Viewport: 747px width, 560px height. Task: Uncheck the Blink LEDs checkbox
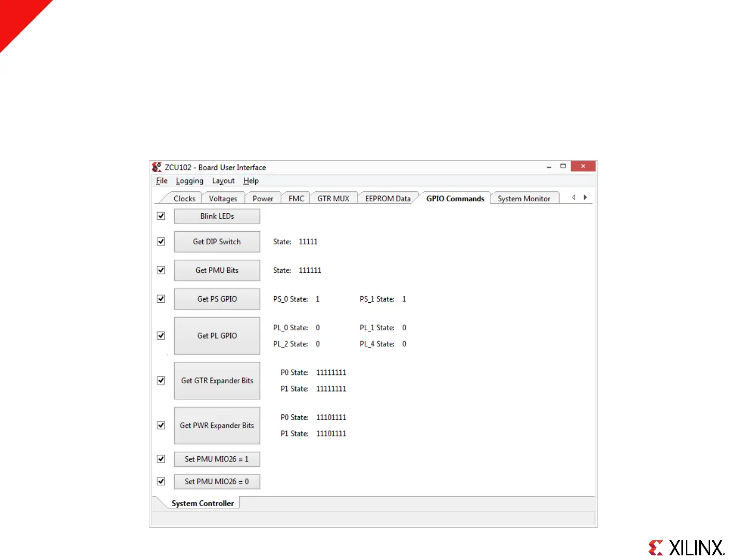coord(161,216)
